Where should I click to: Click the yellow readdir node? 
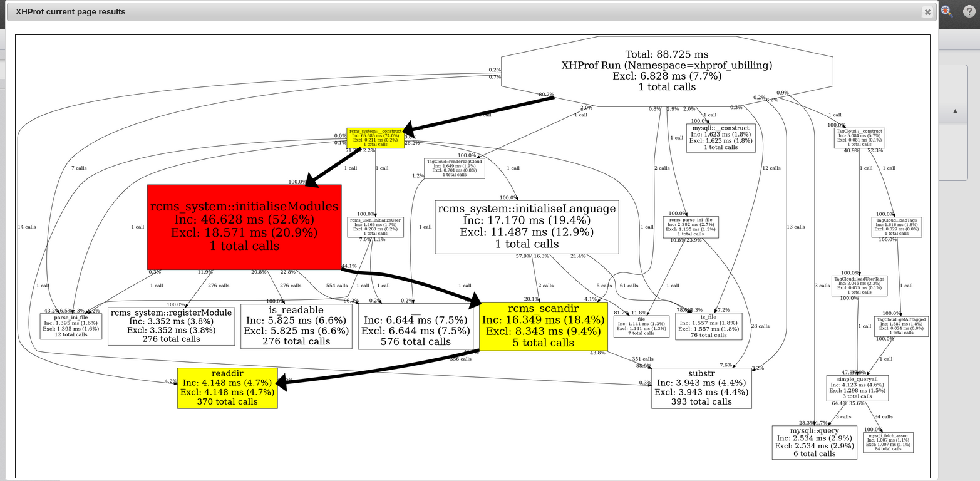[x=227, y=388]
